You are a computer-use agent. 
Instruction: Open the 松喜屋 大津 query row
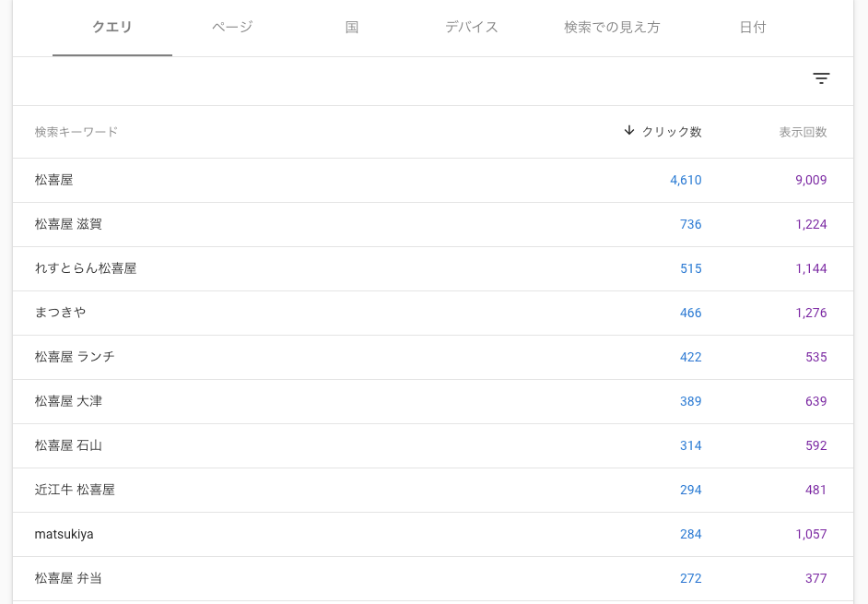(68, 401)
